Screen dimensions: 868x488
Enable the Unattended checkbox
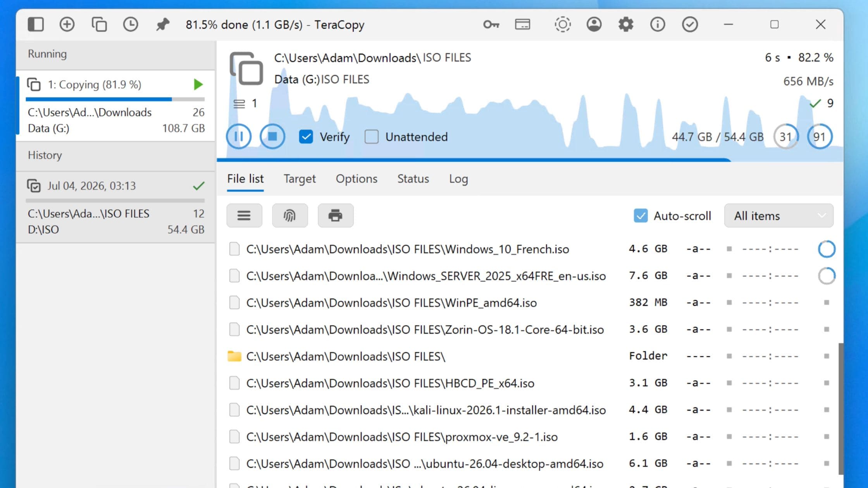point(371,137)
